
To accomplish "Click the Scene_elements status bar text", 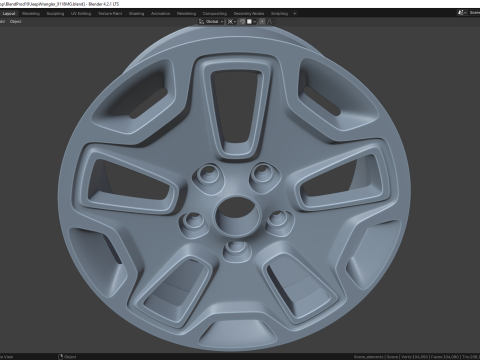I will point(368,357).
